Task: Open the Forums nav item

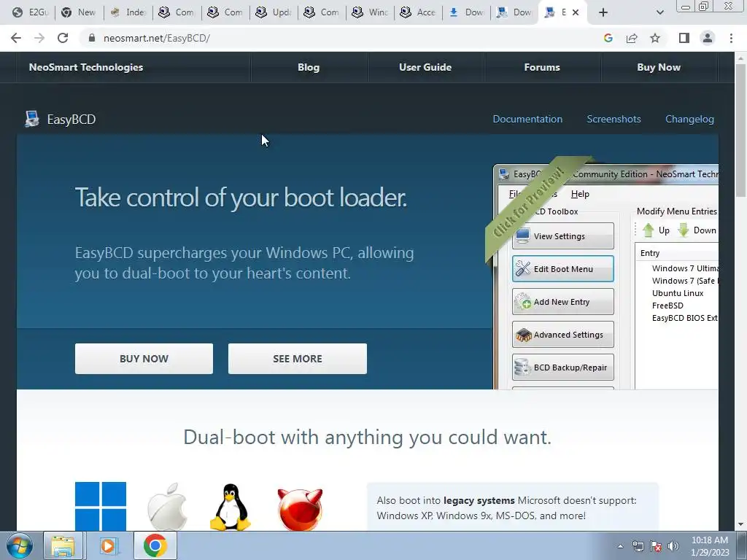Action: pyautogui.click(x=542, y=67)
